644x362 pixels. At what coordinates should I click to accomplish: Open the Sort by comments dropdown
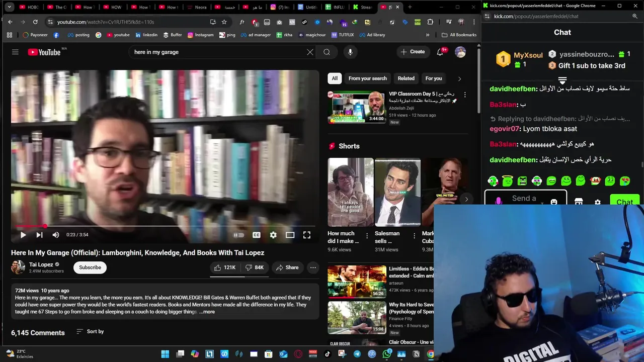tap(90, 331)
